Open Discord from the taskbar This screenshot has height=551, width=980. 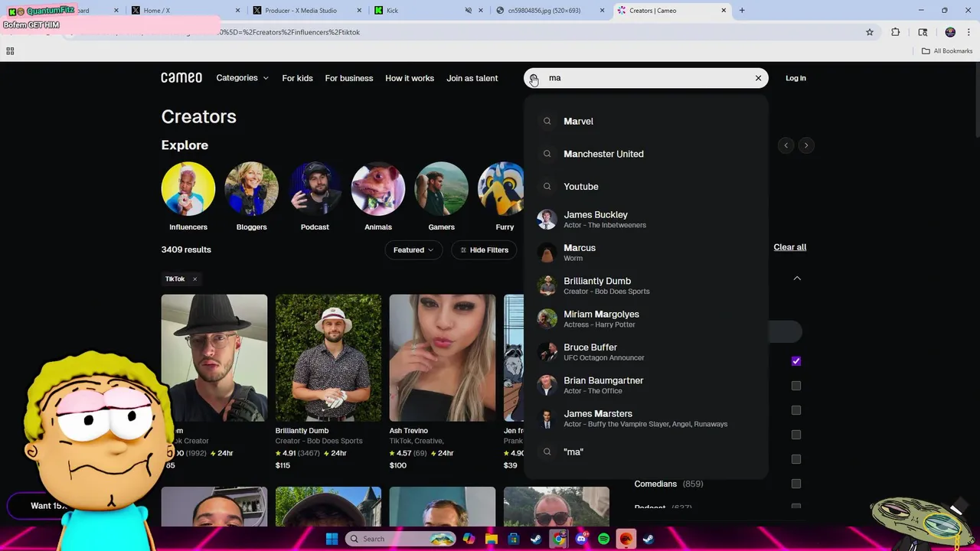(581, 539)
